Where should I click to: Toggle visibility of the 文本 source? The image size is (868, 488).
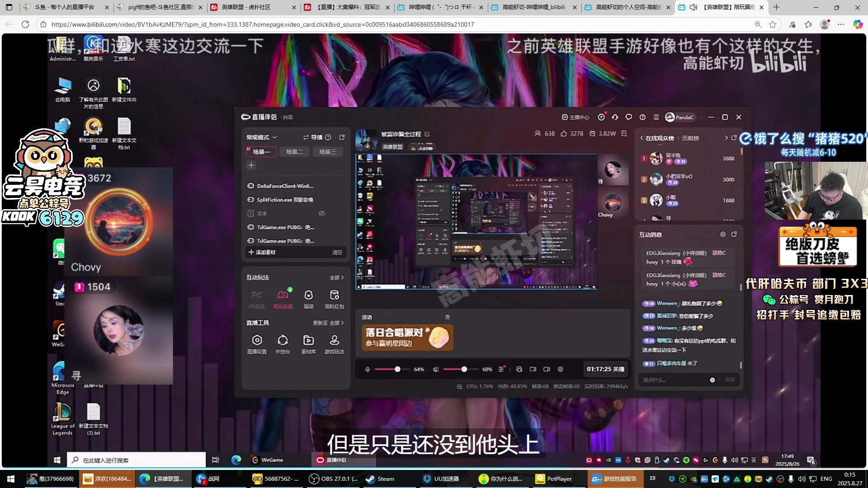[x=322, y=213]
